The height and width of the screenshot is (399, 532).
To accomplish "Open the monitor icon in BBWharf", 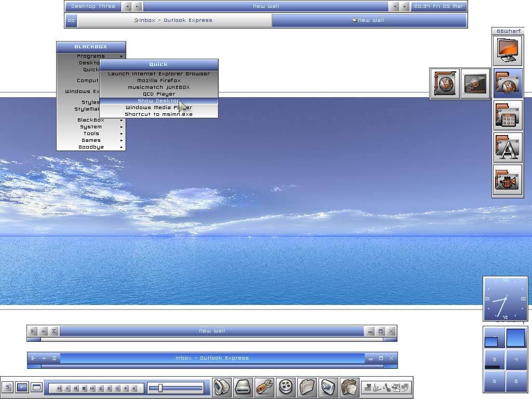I will tap(508, 51).
